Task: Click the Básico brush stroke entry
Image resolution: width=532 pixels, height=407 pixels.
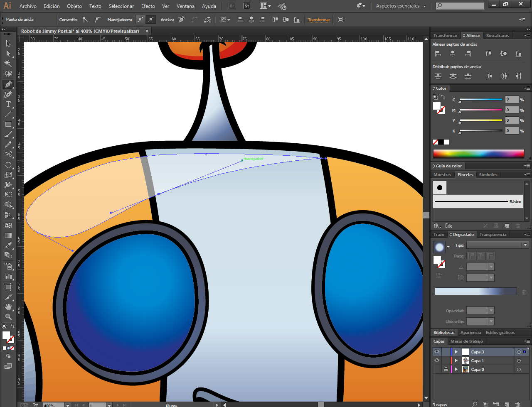Action: 478,201
